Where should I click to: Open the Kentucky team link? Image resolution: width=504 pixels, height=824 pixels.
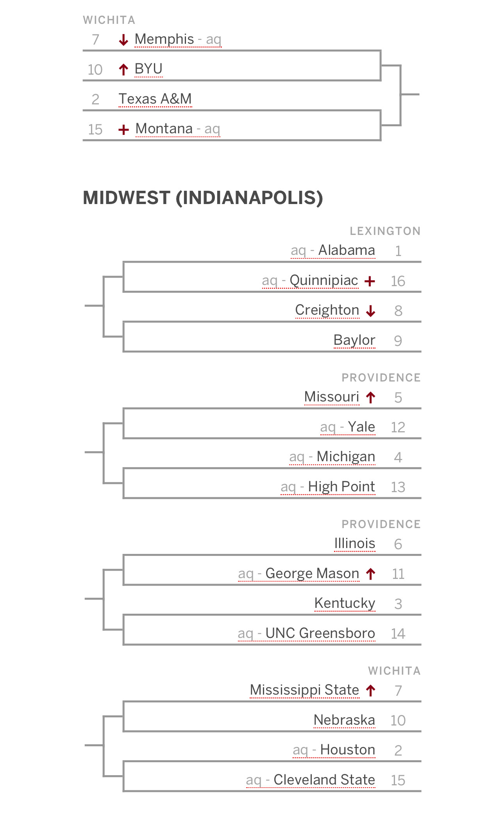point(345,603)
